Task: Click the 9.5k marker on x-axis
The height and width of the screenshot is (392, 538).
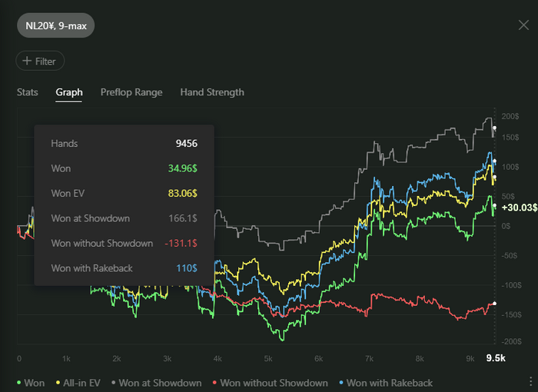Action: (x=496, y=357)
